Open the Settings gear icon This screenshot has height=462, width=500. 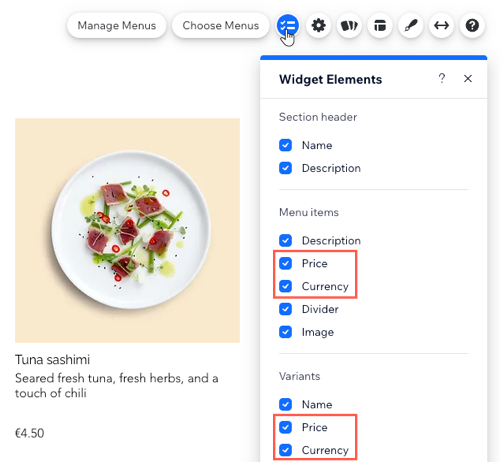318,25
